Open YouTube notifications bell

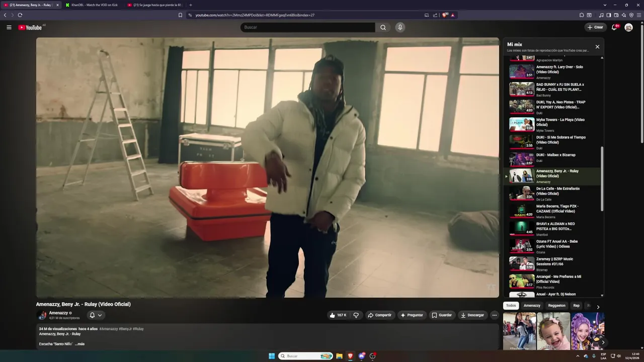coord(614,27)
